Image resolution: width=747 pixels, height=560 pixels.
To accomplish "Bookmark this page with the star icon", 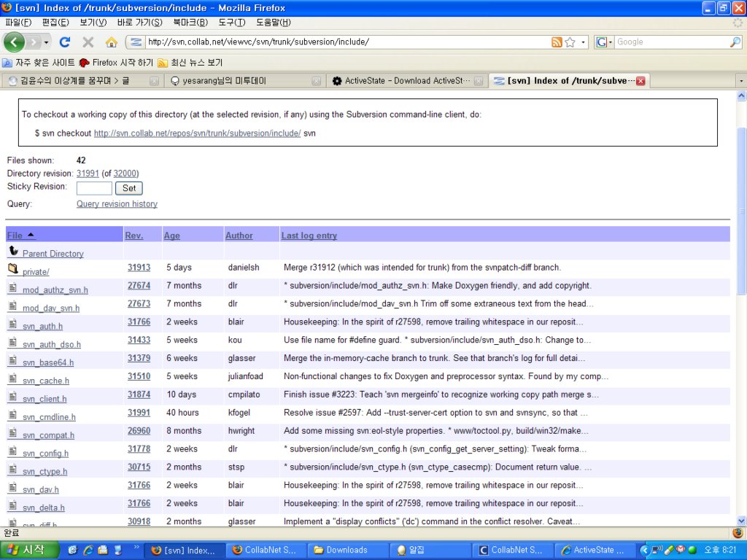I will 570,42.
